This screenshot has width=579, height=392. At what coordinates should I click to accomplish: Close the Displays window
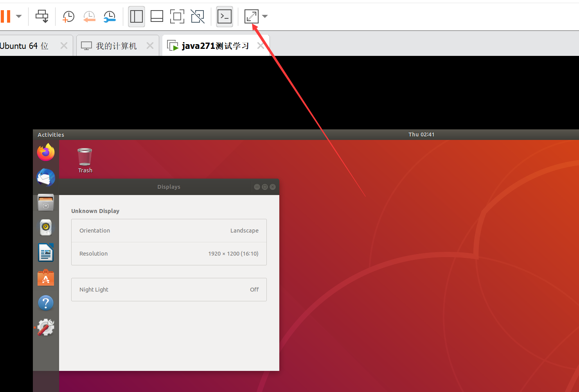tap(273, 187)
